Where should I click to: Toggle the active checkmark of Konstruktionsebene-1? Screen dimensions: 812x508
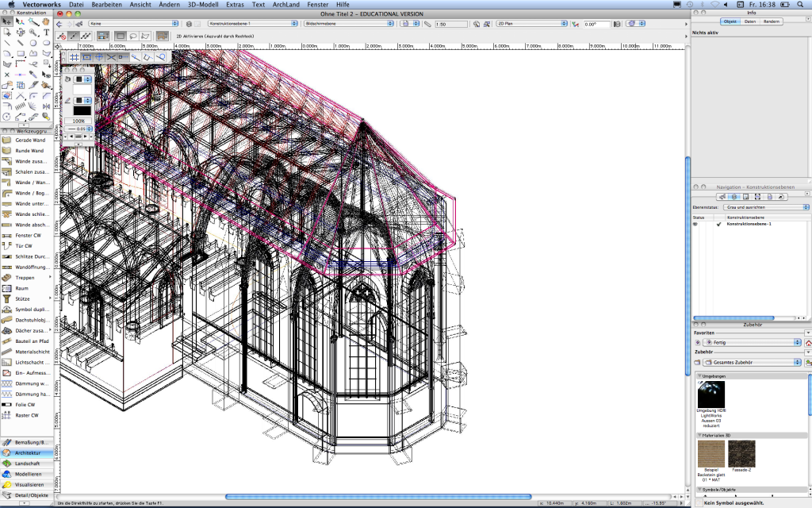[718, 225]
